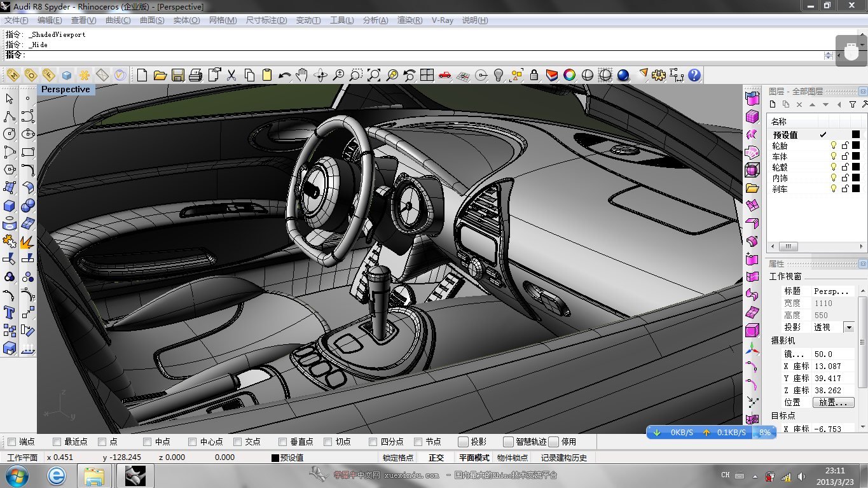Select the blue Box solid tool
868x488 pixels.
(x=10, y=206)
